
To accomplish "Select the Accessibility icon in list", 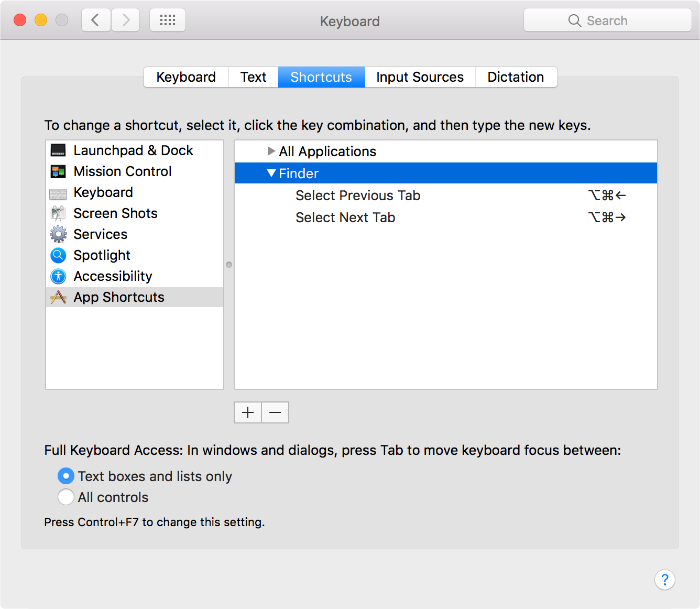I will (58, 276).
